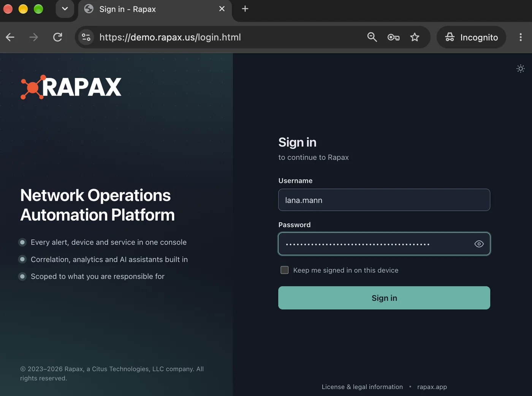Click the Rapax logo

71,87
